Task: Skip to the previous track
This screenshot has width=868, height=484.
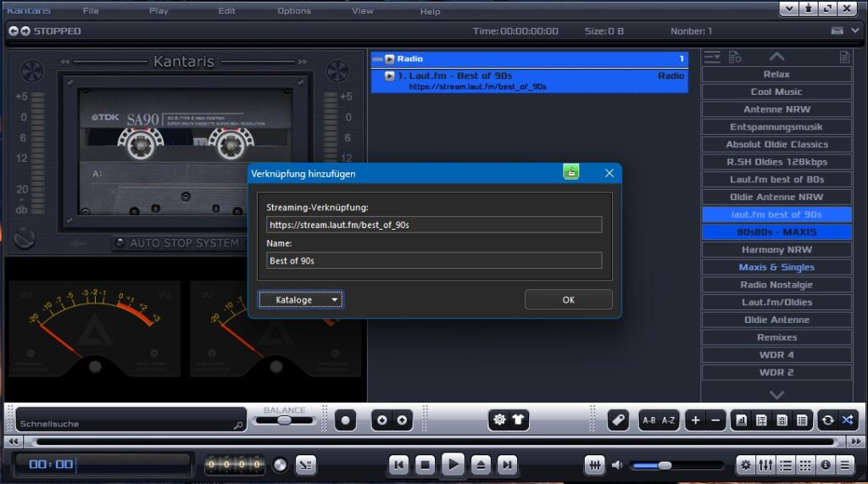Action: pyautogui.click(x=398, y=465)
